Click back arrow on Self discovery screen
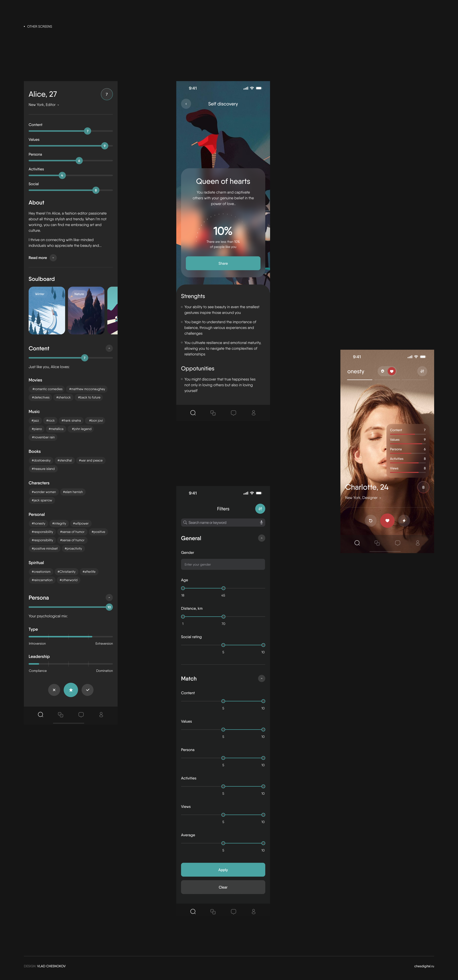The image size is (458, 980). 186,104
